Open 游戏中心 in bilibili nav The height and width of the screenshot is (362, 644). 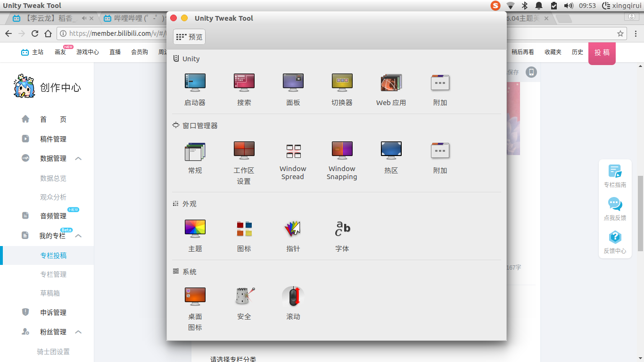pyautogui.click(x=88, y=52)
